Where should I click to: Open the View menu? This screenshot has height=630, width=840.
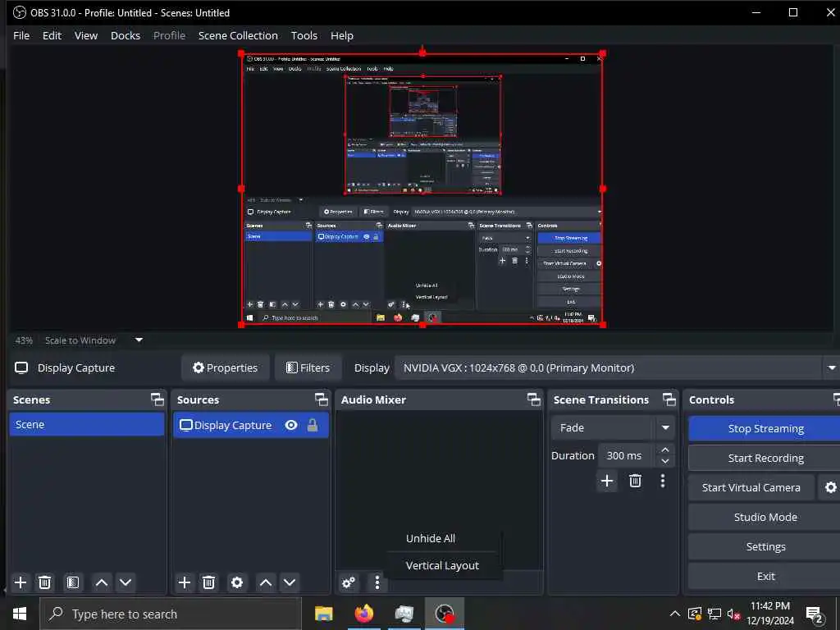click(85, 35)
